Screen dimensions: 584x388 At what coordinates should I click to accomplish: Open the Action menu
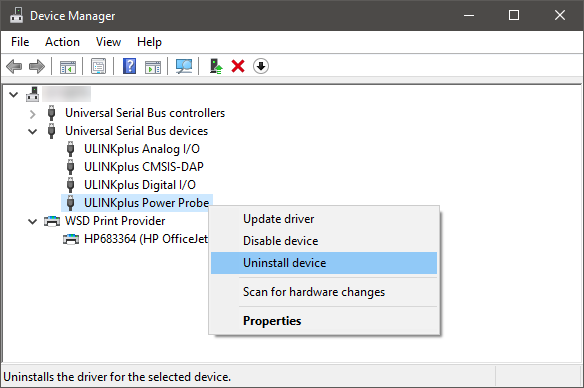(62, 42)
